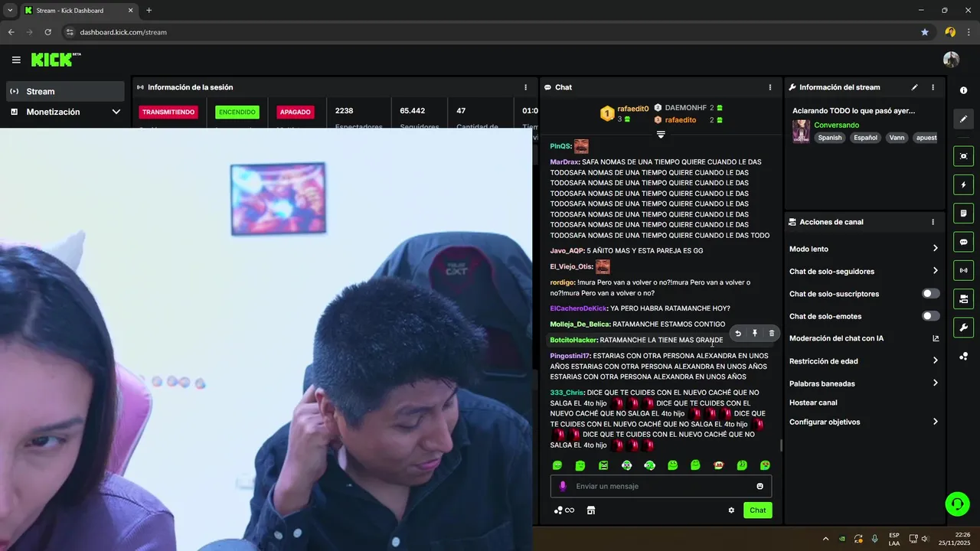Click the Español stream tag
Image resolution: width=980 pixels, height=551 pixels.
tap(865, 138)
